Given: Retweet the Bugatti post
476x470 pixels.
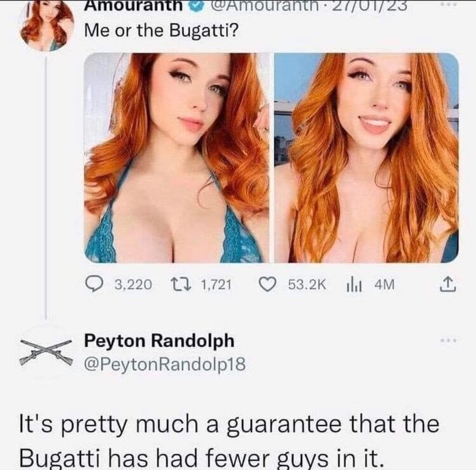Looking at the screenshot, I should coord(180,285).
